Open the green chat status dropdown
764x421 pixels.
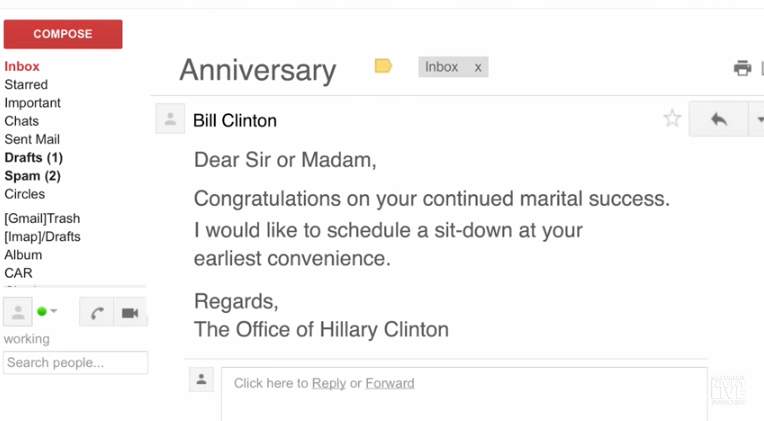tap(47, 312)
